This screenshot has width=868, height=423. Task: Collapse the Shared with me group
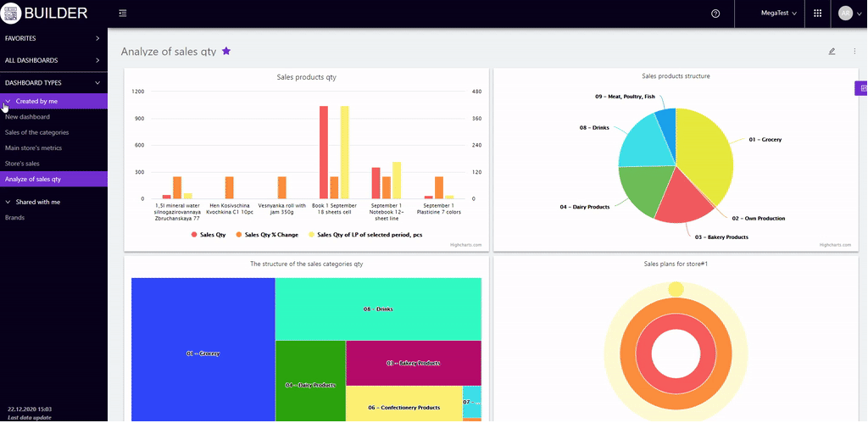click(8, 202)
